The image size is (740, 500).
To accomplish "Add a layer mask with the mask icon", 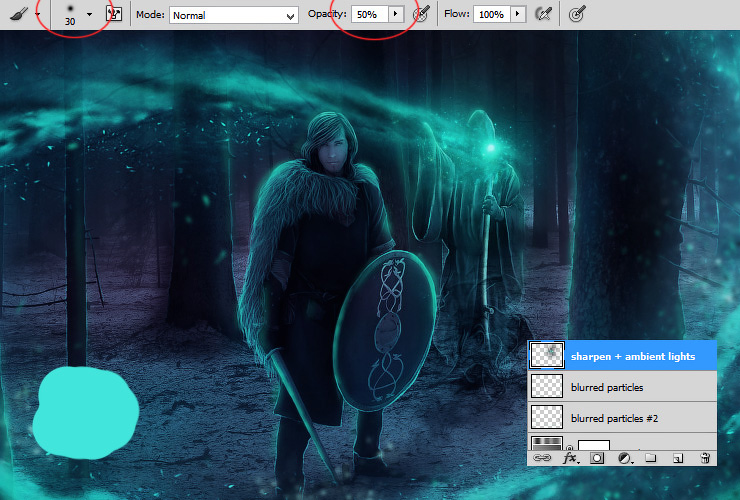I will [597, 458].
